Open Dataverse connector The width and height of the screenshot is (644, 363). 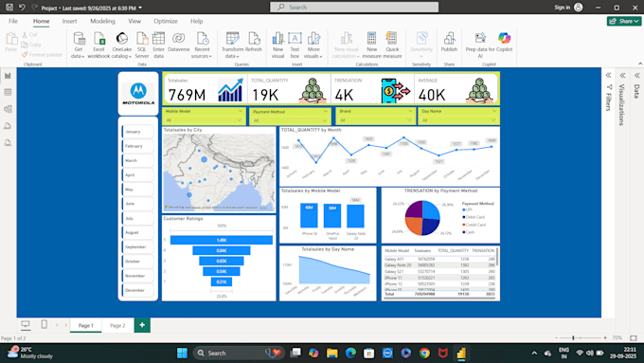coord(179,43)
